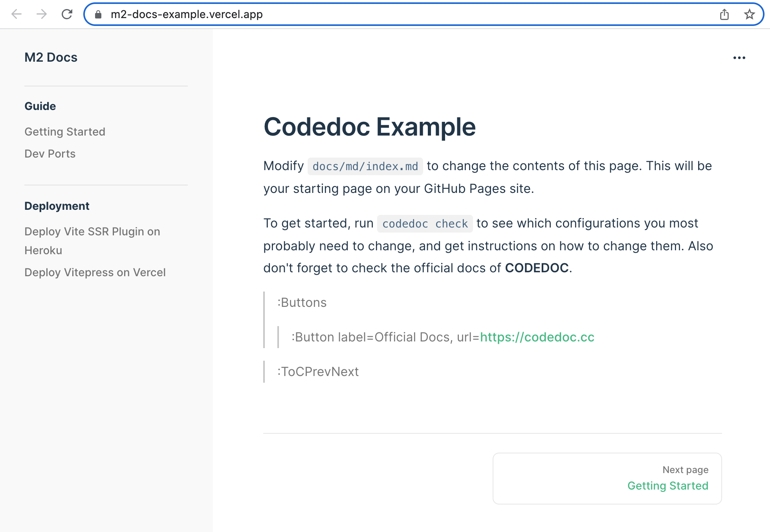Click the share page icon

(724, 15)
